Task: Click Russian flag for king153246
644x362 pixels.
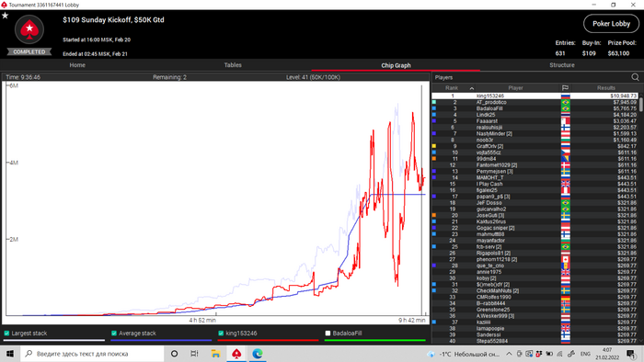Action: point(566,96)
